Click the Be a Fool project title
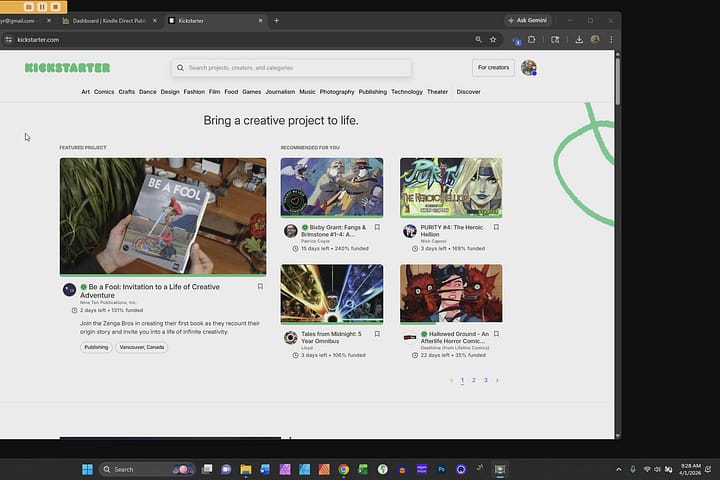This screenshot has width=720, height=480. 150,291
